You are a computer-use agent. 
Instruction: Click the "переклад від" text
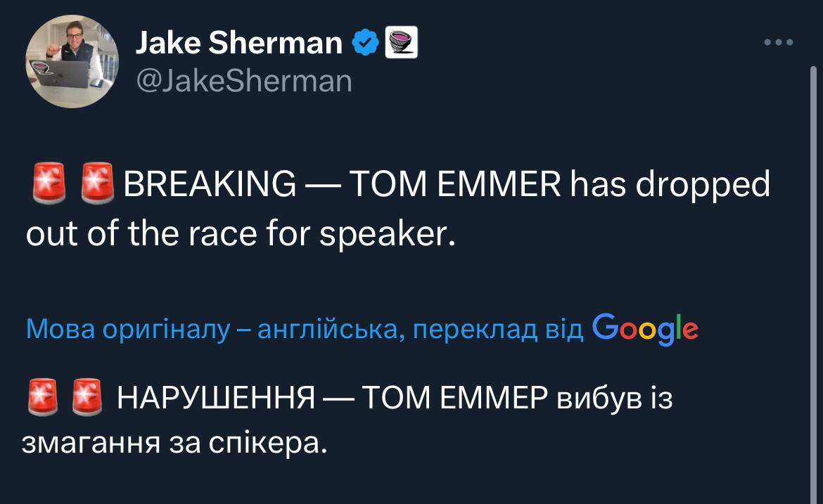[x=498, y=329]
